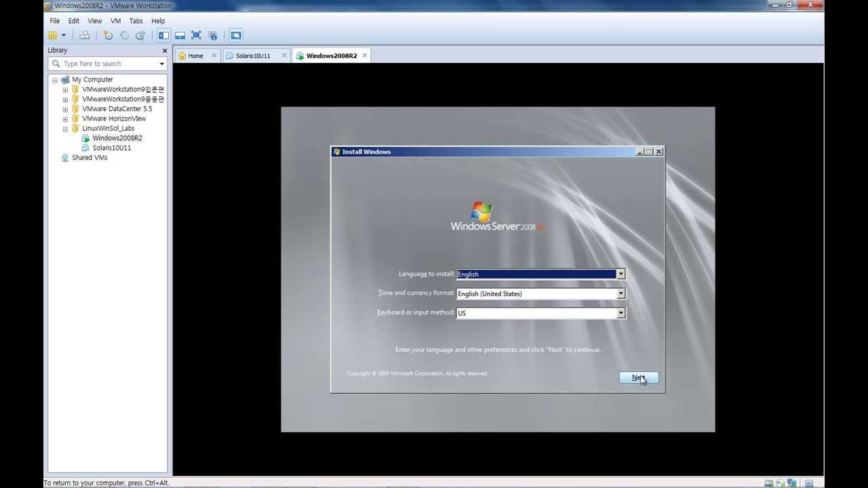Open the View menu
This screenshot has height=488, width=868.
point(95,21)
